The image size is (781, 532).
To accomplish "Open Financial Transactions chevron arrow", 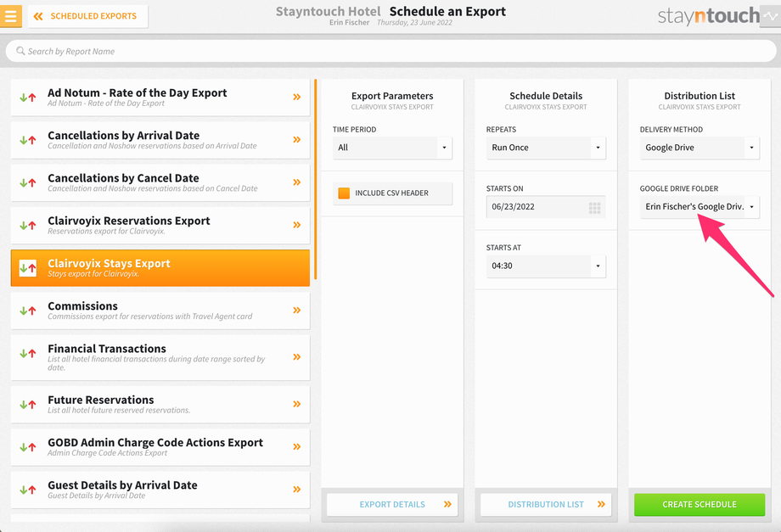I will coord(297,357).
